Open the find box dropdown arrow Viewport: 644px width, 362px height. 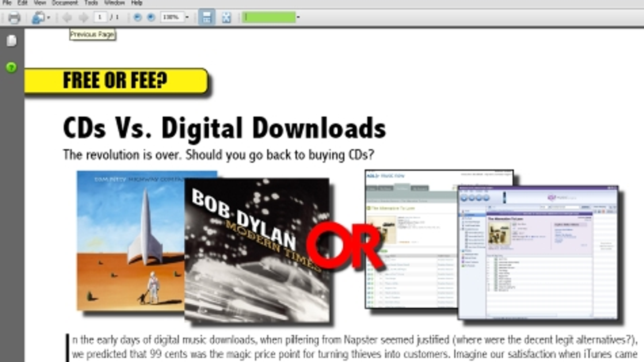pos(298,17)
